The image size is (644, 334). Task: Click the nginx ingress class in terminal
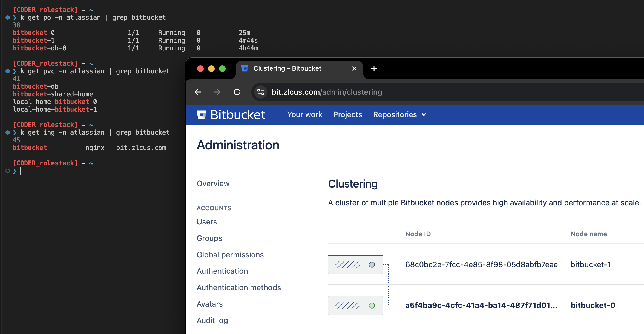95,148
